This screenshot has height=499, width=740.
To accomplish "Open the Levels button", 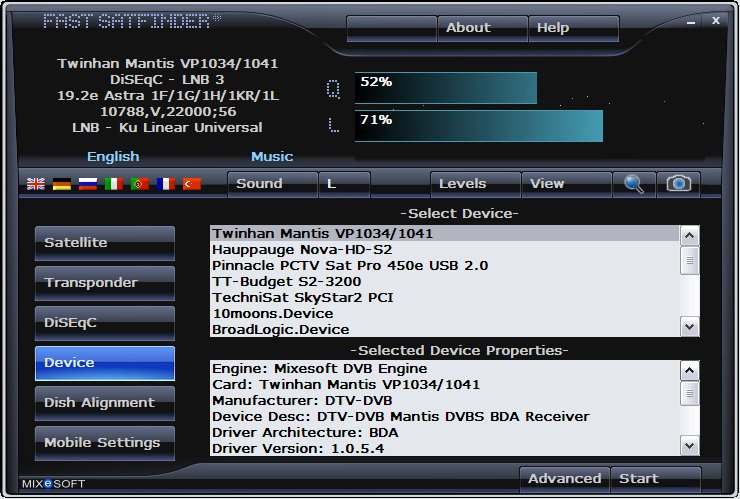I will point(475,184).
